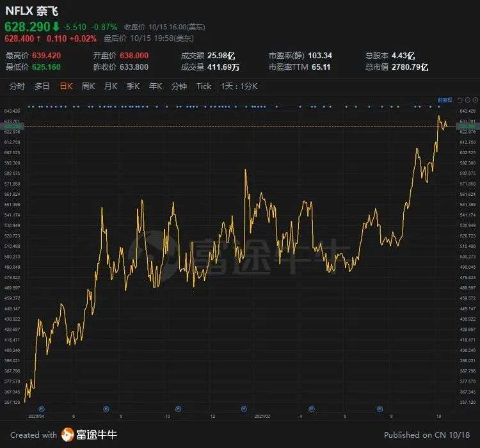Click the green down arrow beside price 628.290
This screenshot has width=480, height=448.
[x=56, y=26]
